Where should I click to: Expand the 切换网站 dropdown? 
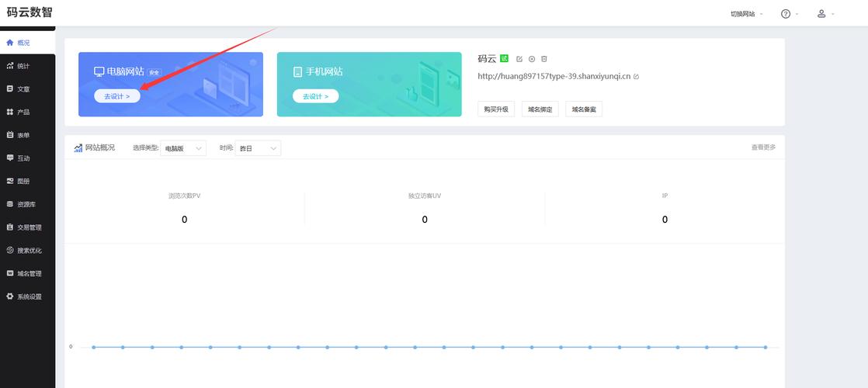point(747,14)
